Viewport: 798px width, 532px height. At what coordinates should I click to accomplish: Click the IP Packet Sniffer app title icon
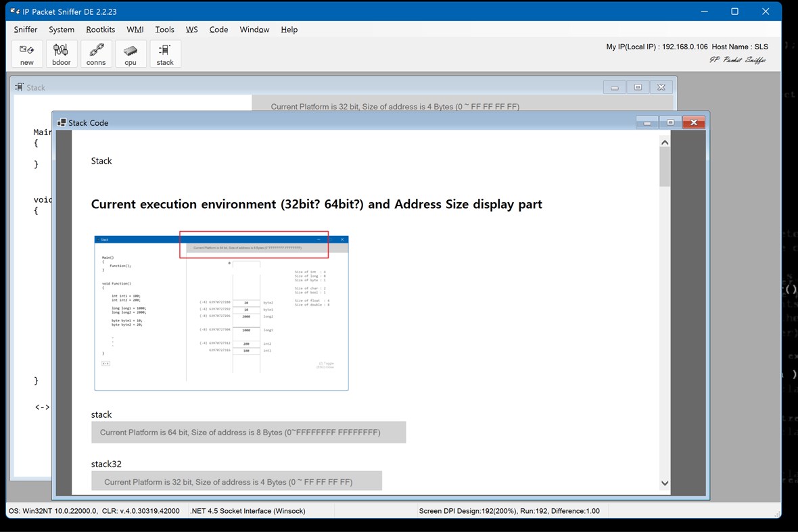point(15,11)
